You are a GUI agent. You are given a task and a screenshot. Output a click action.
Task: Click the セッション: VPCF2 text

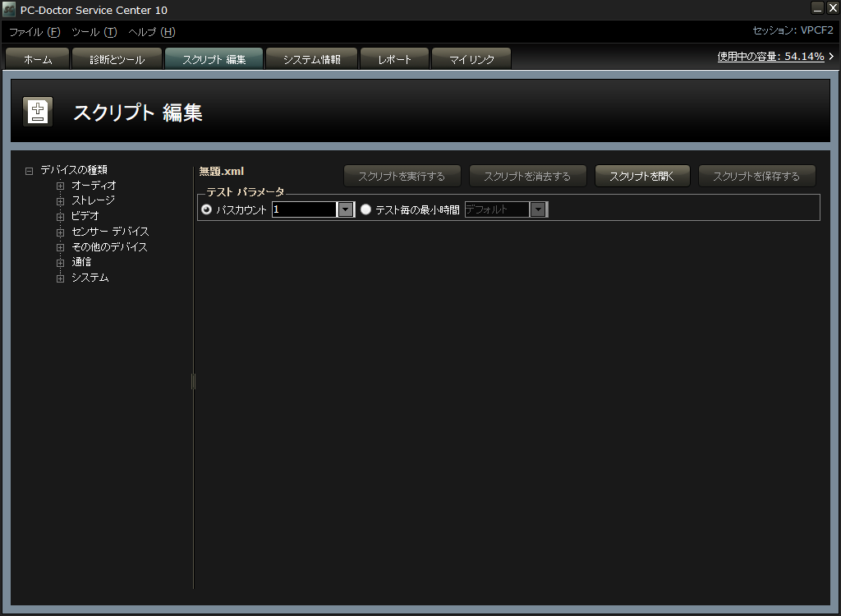(793, 30)
